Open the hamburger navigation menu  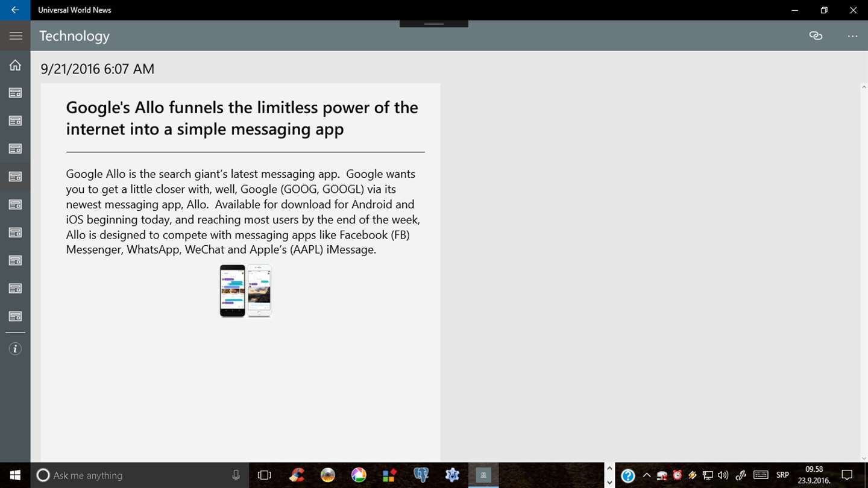point(15,36)
